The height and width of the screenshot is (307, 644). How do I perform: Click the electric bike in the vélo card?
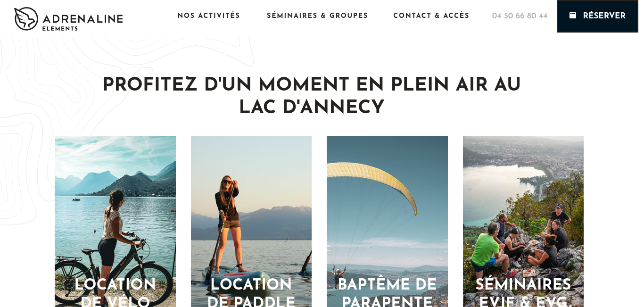coord(113,269)
